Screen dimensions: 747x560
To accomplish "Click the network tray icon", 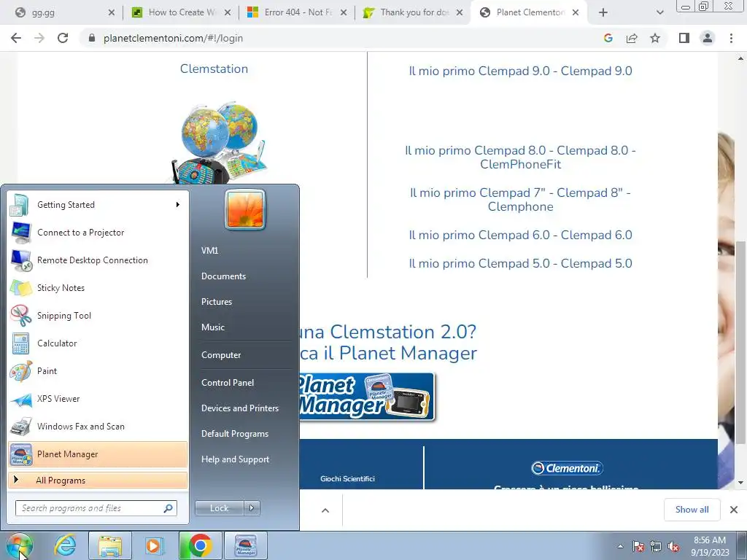I will pyautogui.click(x=656, y=547).
